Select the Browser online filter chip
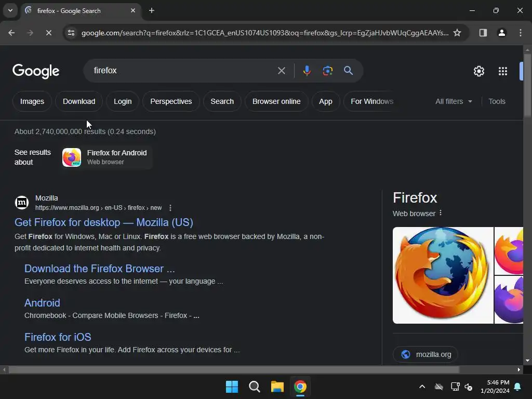The height and width of the screenshot is (399, 532). click(x=276, y=101)
